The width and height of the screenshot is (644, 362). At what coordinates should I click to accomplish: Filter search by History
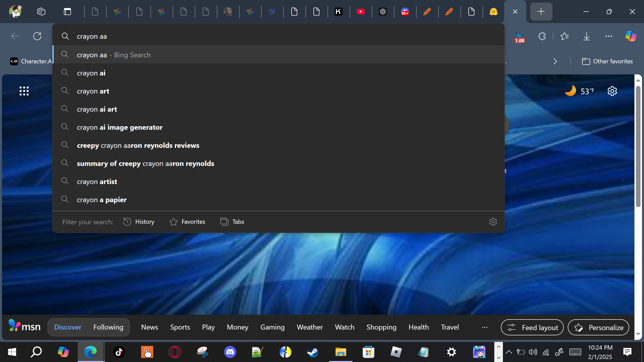(x=139, y=222)
